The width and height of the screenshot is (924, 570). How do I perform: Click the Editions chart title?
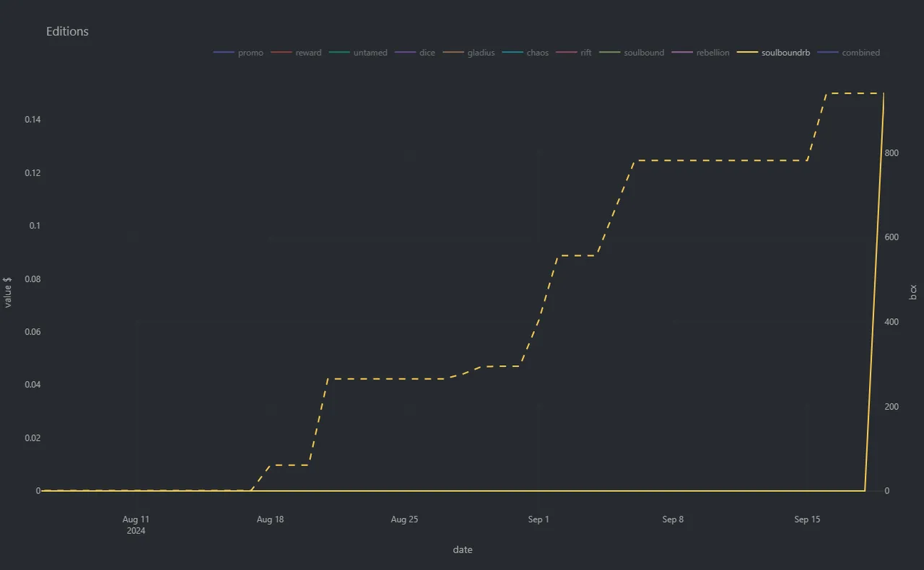[67, 32]
